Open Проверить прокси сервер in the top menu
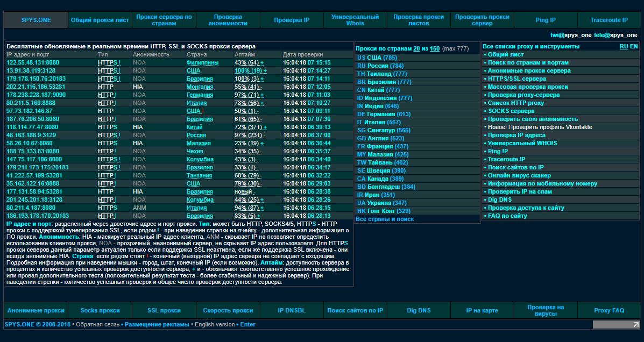 click(x=482, y=20)
